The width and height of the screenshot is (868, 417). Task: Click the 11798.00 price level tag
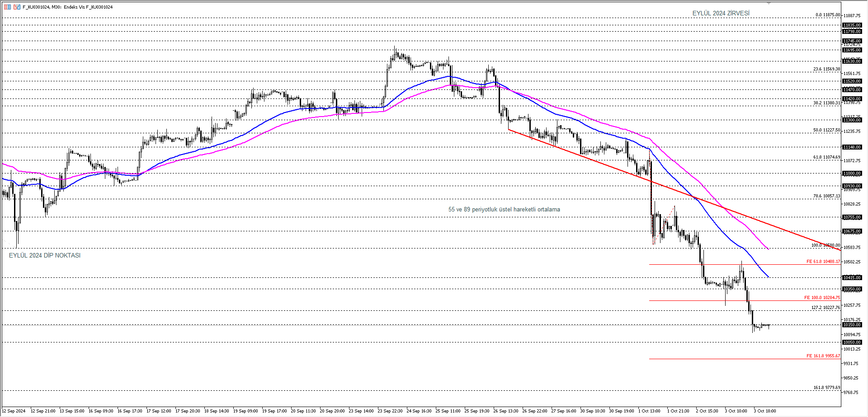tap(852, 32)
